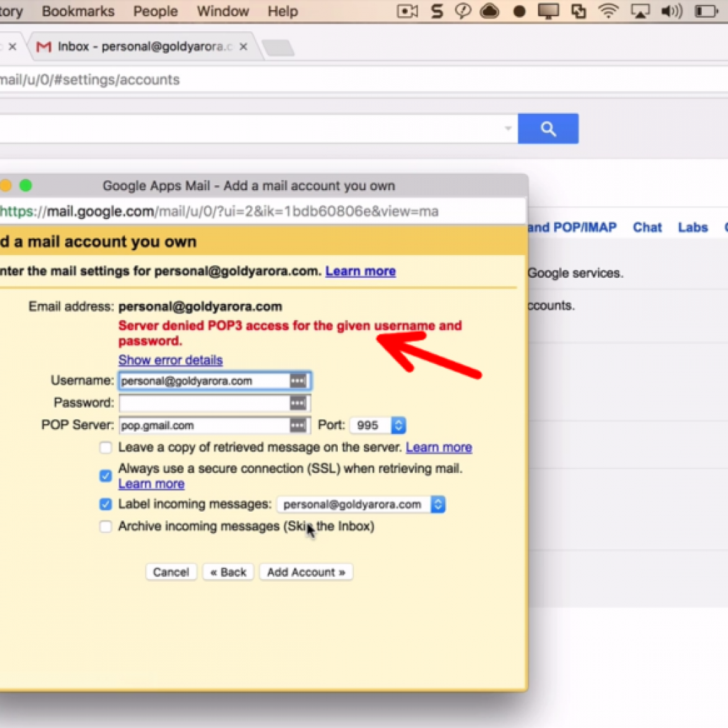This screenshot has height=728, width=728.
Task: Click password manager icon in Username field
Action: click(298, 381)
